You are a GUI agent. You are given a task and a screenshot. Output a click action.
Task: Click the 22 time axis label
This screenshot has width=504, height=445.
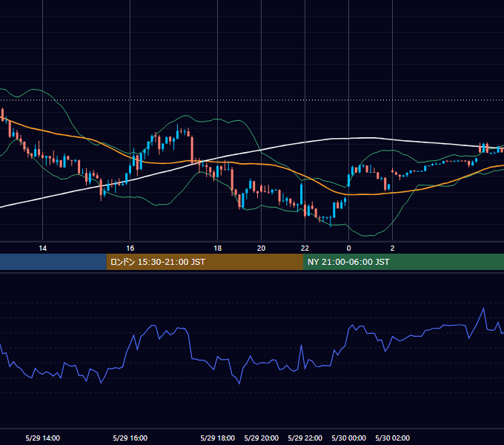coord(305,248)
